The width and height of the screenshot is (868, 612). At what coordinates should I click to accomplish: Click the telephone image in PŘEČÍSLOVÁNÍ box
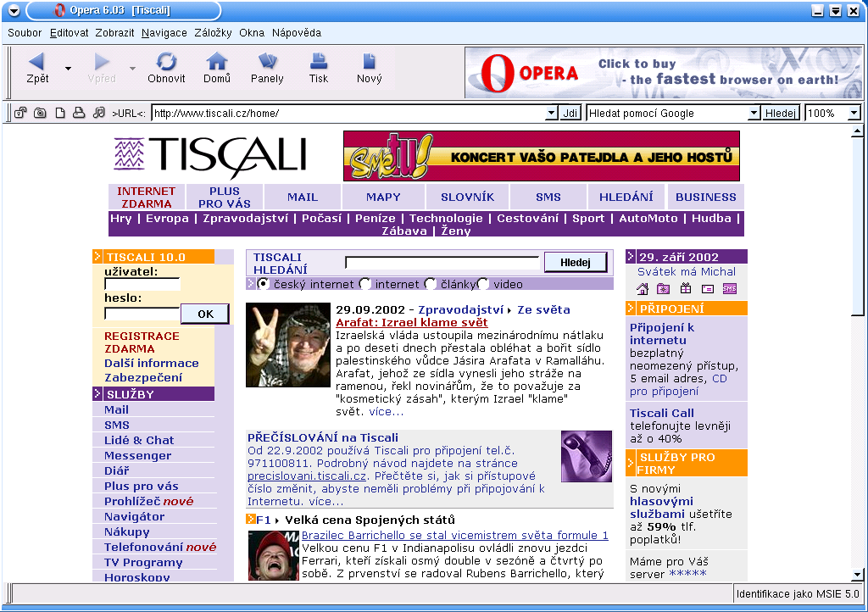coord(587,457)
